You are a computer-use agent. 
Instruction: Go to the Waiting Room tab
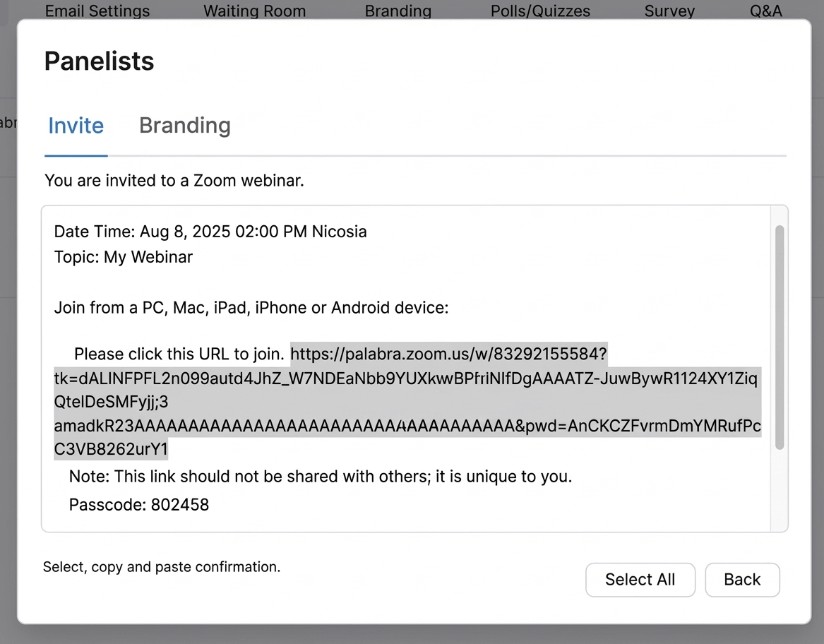254,11
